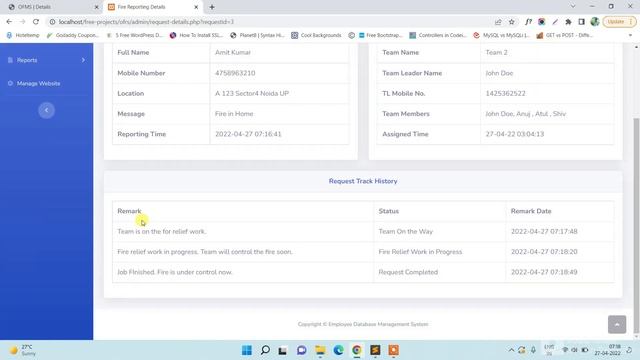Select the Fire Reporting Details tab

coord(152,7)
